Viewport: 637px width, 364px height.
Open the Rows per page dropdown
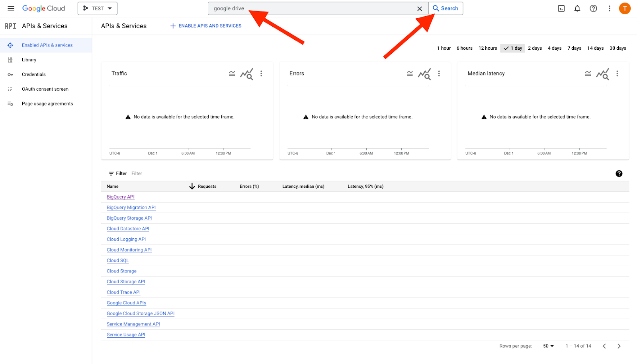[548, 346]
